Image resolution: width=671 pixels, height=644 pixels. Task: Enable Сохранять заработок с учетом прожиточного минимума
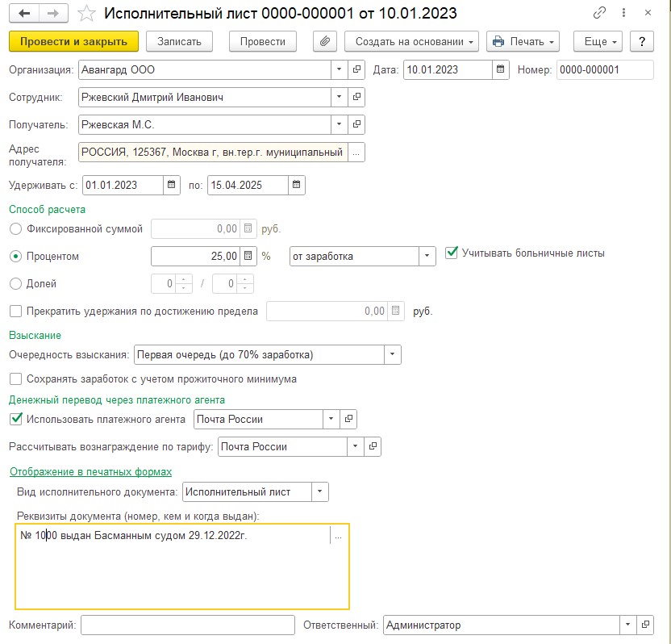pos(16,379)
